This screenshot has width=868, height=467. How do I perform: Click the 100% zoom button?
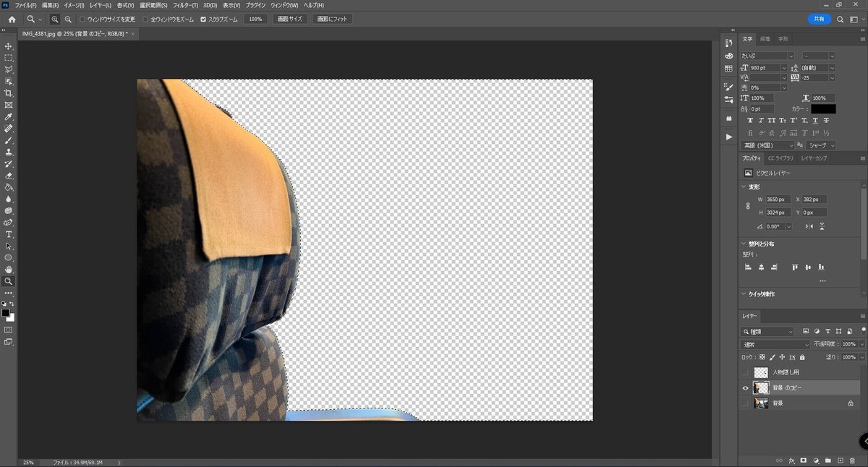(255, 19)
